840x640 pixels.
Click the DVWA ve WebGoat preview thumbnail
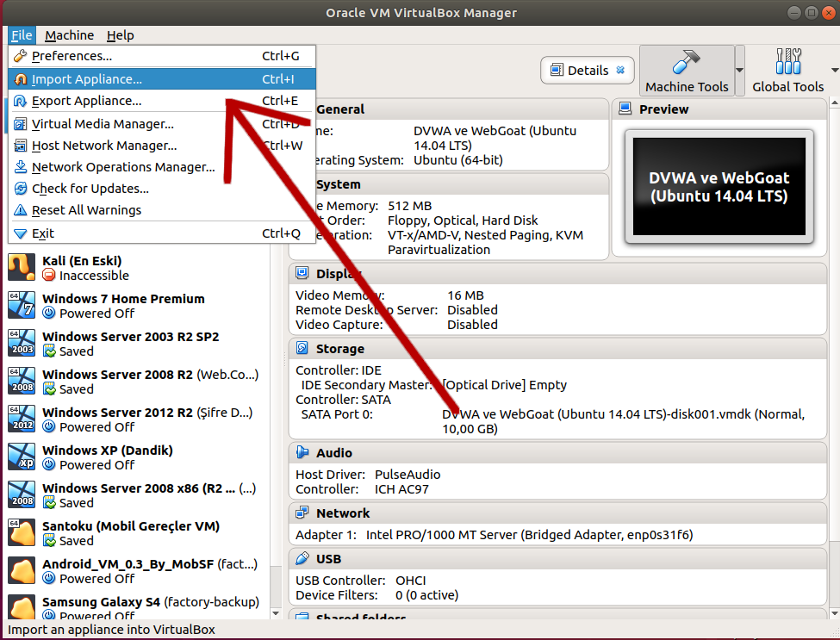719,186
